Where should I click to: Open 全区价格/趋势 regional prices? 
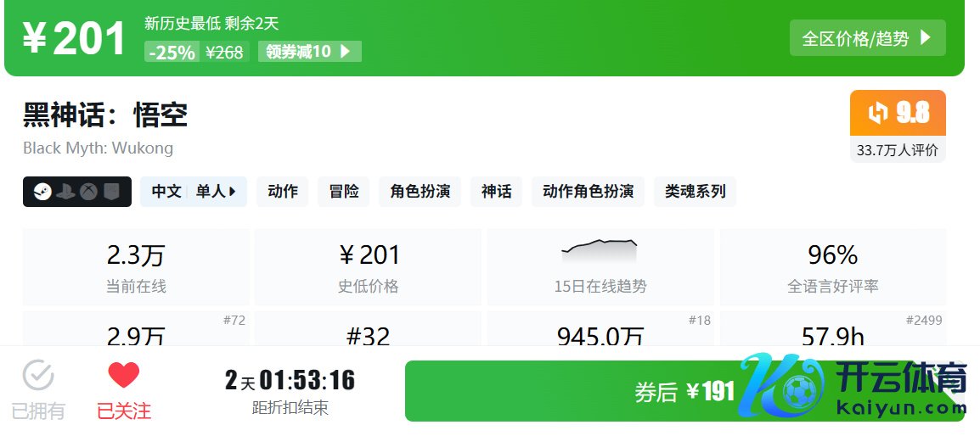tap(867, 38)
